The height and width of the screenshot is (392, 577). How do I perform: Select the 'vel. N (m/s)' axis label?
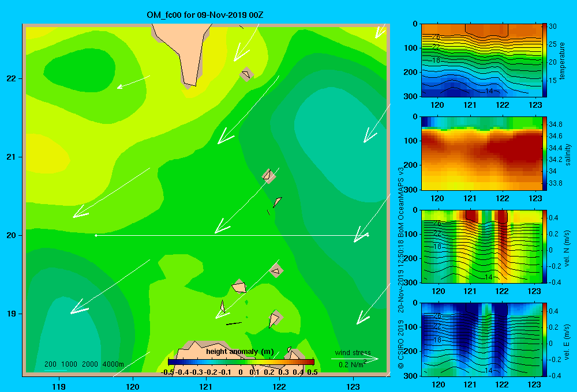point(567,248)
